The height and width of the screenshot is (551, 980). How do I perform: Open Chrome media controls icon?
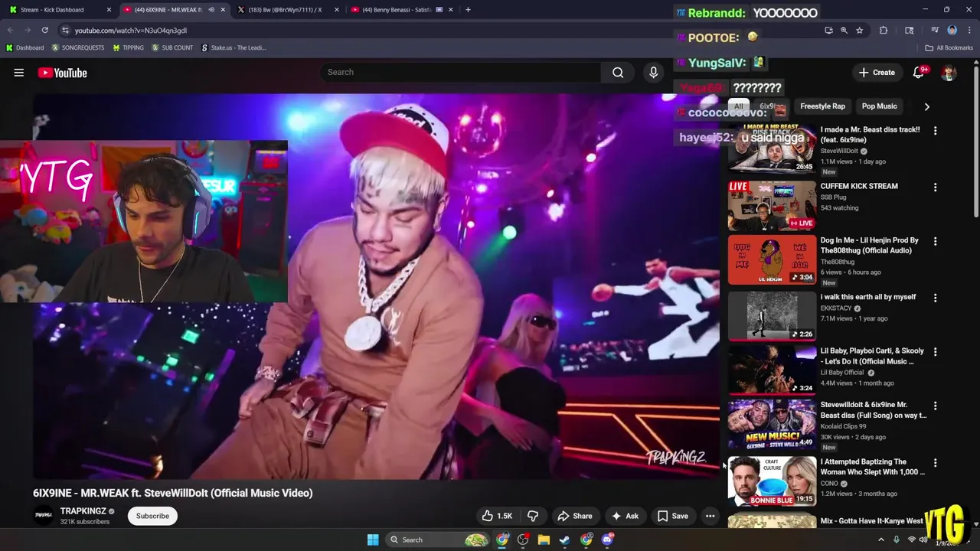(935, 30)
